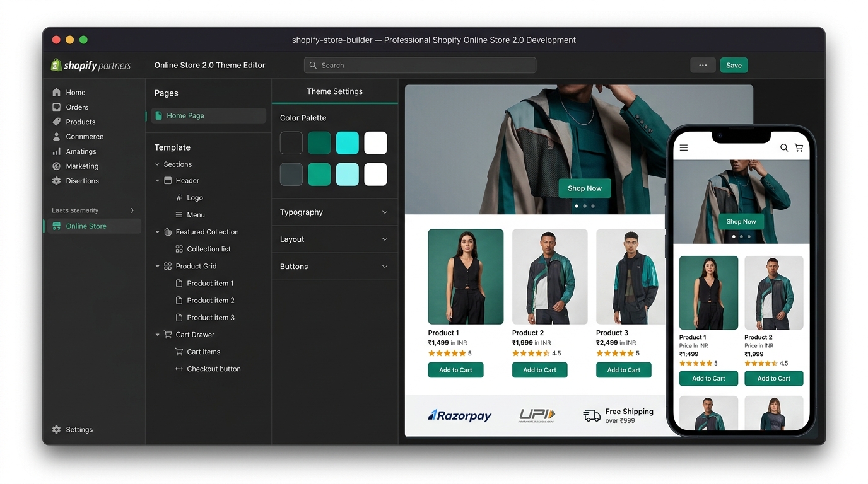Tap Add to Cart for Product 2 on phone

[x=774, y=379]
